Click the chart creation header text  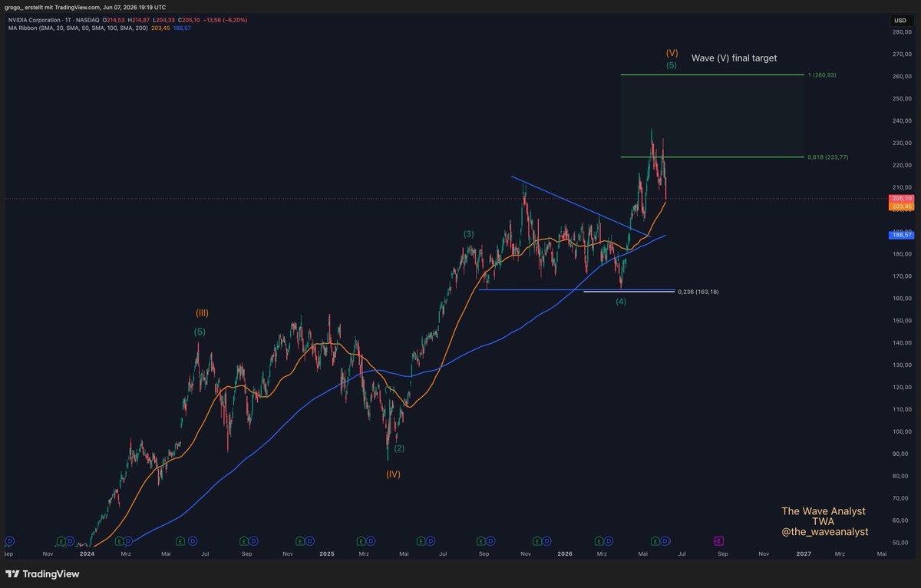pyautogui.click(x=85, y=7)
